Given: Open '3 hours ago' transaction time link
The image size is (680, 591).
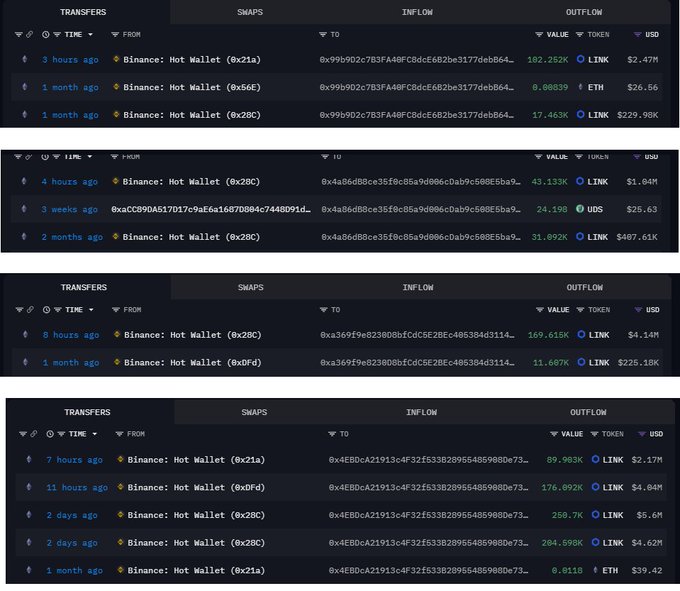Looking at the screenshot, I should tap(70, 60).
